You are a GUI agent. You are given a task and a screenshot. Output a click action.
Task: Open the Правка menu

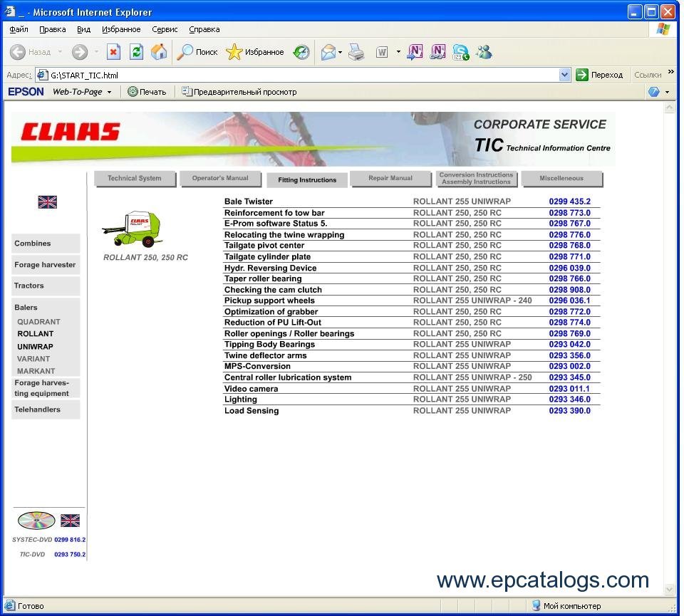pos(52,29)
